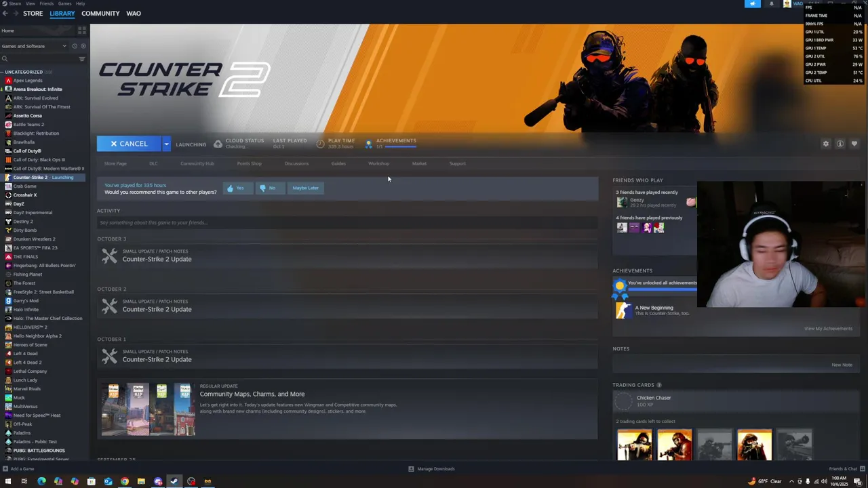Open the game info icon
The height and width of the screenshot is (488, 868).
pyautogui.click(x=840, y=144)
